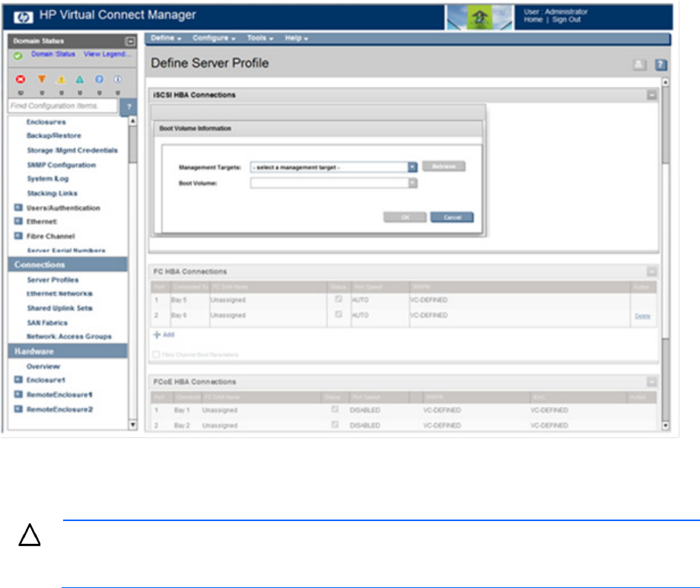Click the home image in the header
The image size is (700, 588).
tap(480, 17)
